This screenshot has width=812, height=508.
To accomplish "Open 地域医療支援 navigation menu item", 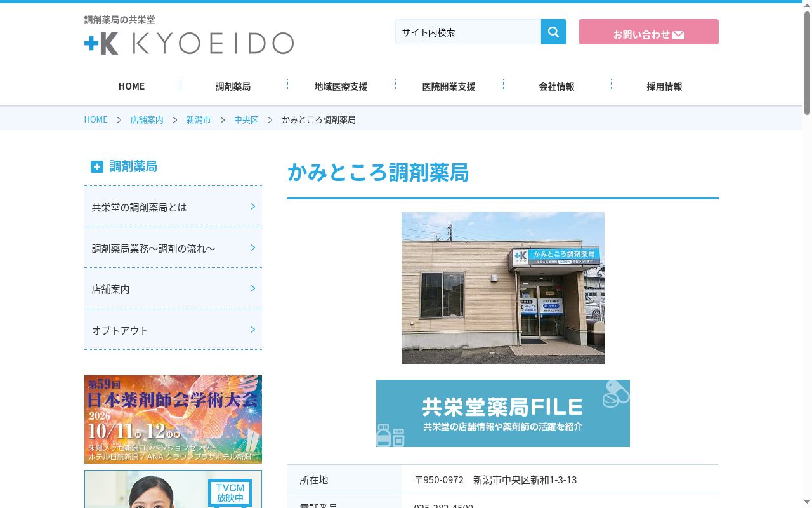I will pos(341,86).
